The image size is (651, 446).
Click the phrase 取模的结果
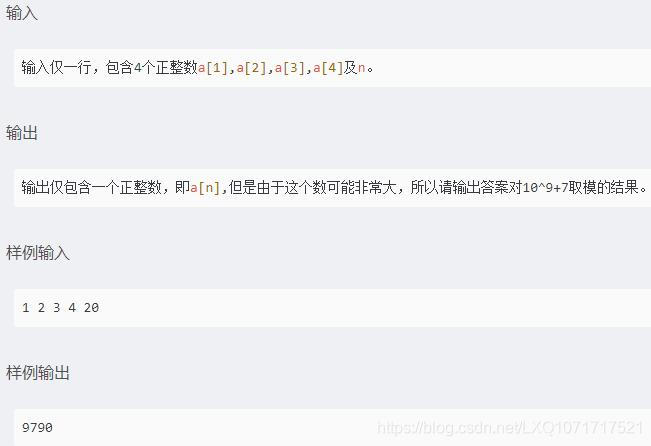(603, 187)
